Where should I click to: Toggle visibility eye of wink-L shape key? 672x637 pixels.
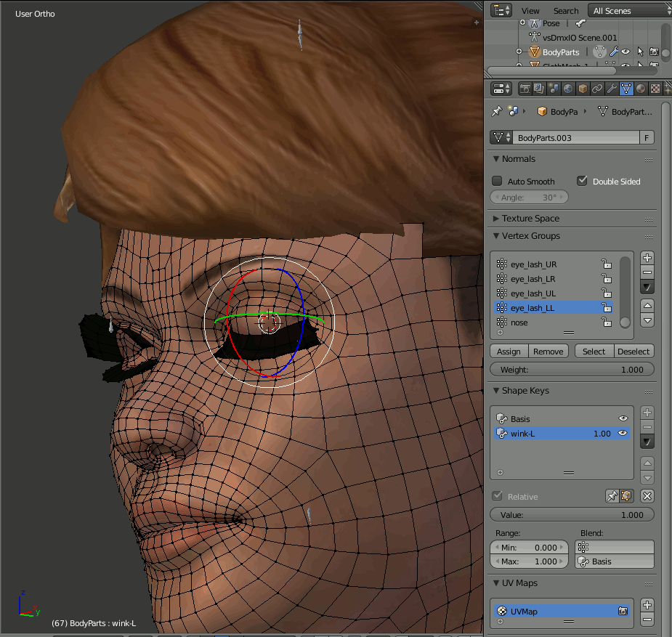pyautogui.click(x=623, y=433)
